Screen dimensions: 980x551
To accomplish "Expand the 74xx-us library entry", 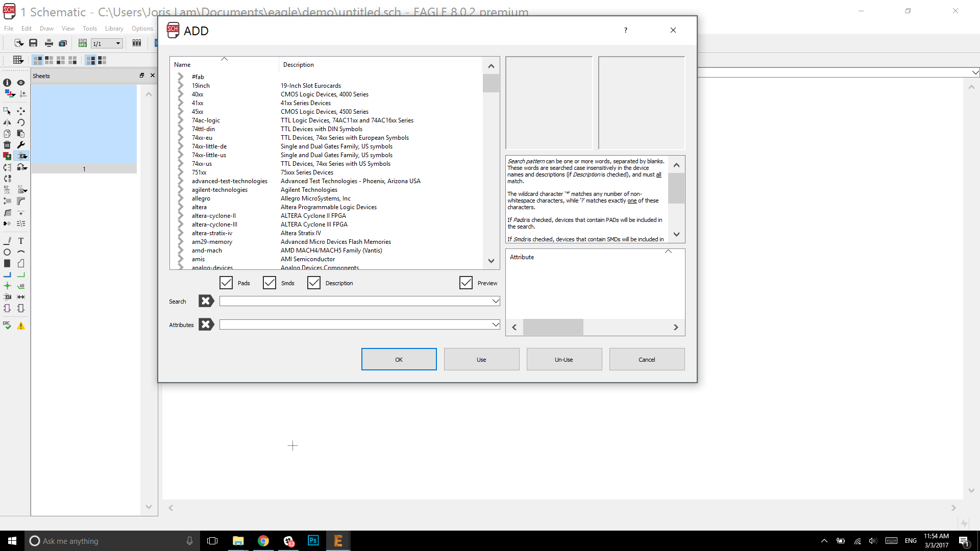I will (x=181, y=164).
